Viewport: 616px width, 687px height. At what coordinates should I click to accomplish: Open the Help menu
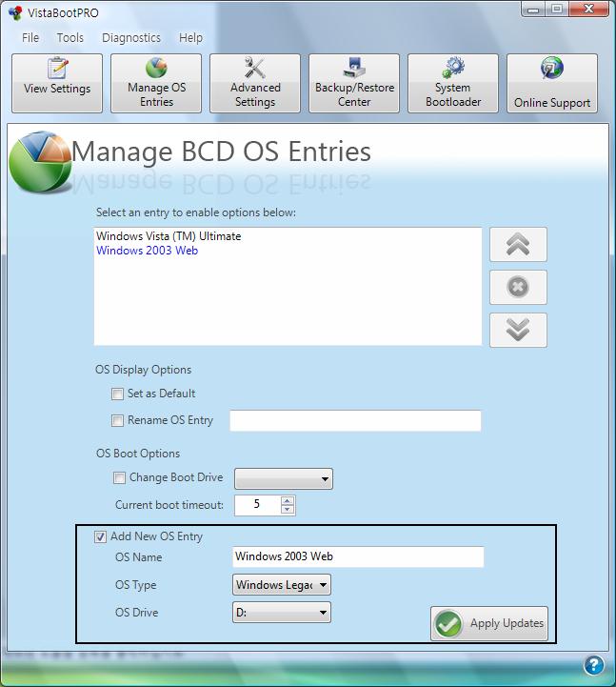click(x=190, y=38)
